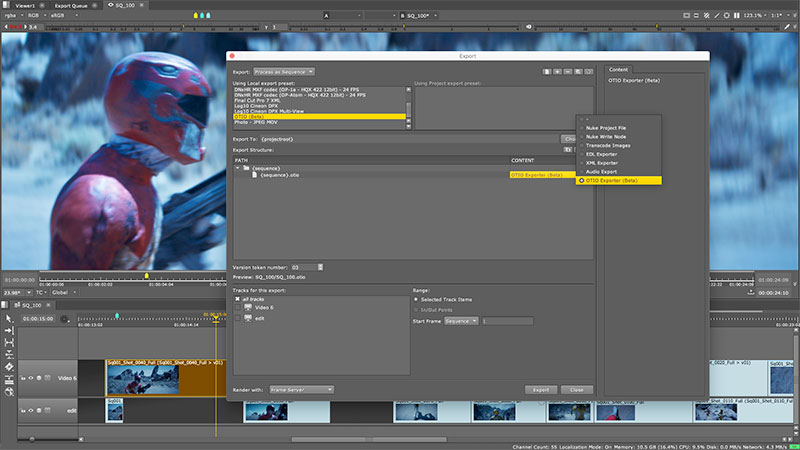Open the sRGB colorspace dropdown
The height and width of the screenshot is (450, 800).
click(x=64, y=15)
